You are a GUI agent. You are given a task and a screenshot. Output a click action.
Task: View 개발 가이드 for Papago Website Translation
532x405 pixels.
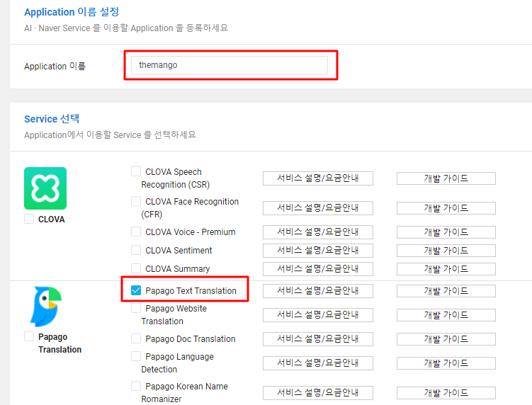(x=446, y=315)
